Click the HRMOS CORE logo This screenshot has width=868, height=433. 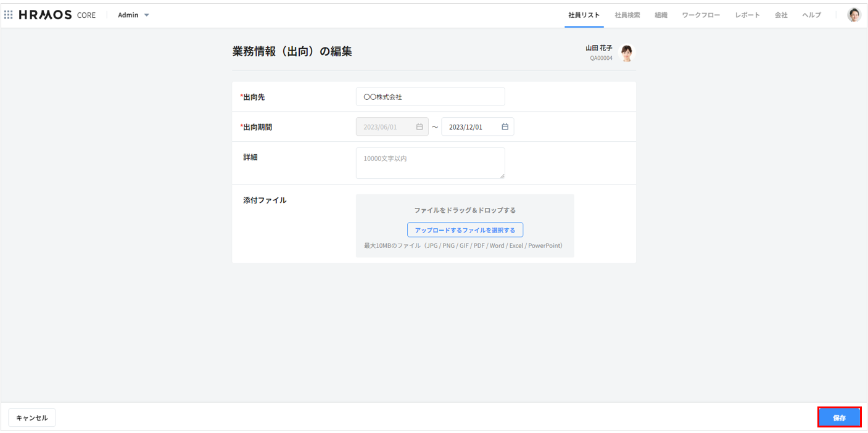click(x=57, y=15)
